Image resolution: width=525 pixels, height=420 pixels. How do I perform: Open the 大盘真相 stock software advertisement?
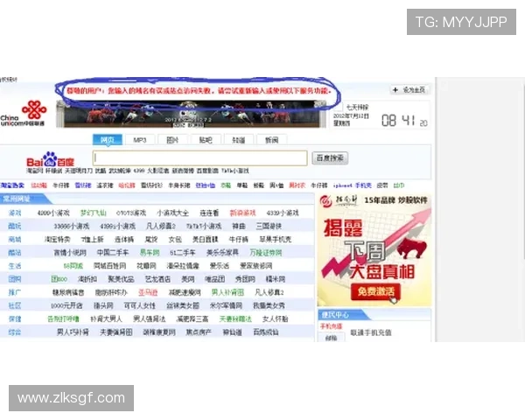click(x=374, y=250)
